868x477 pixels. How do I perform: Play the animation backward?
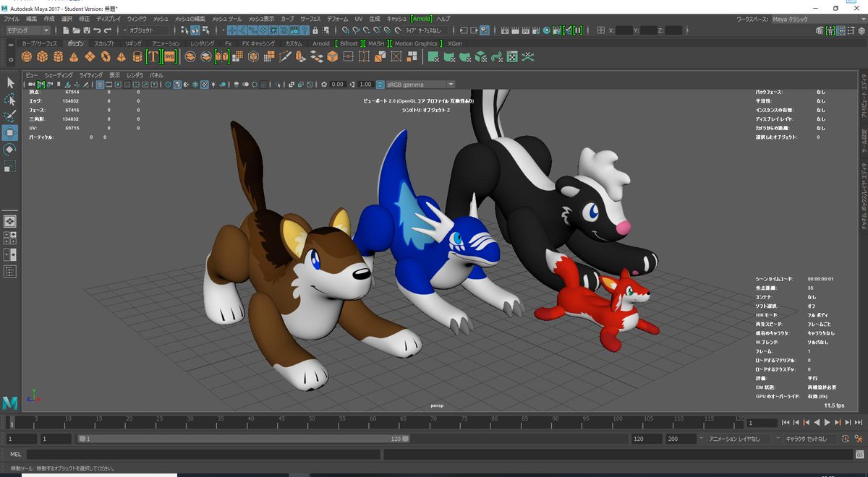pyautogui.click(x=817, y=422)
